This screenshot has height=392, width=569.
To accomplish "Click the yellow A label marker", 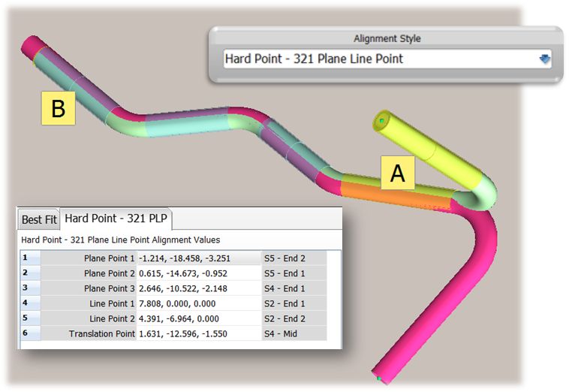I will (398, 173).
